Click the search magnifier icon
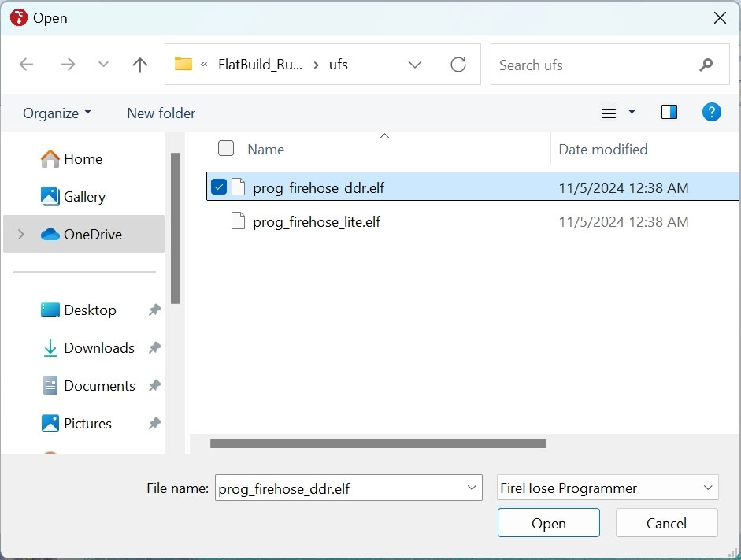The width and height of the screenshot is (741, 560). coord(706,65)
